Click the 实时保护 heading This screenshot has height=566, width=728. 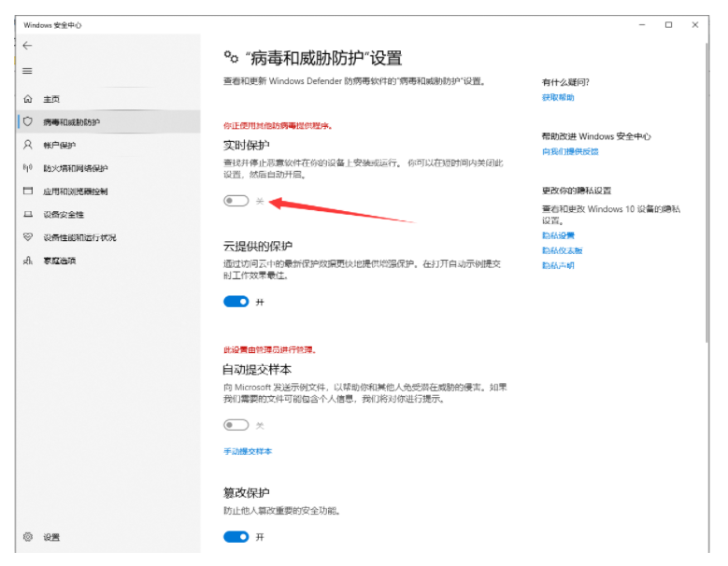(x=247, y=145)
